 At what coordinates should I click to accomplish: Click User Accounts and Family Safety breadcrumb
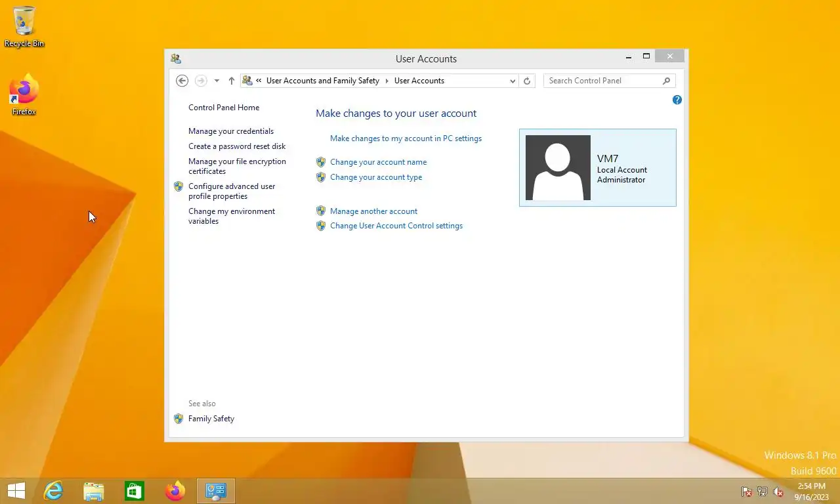323,81
